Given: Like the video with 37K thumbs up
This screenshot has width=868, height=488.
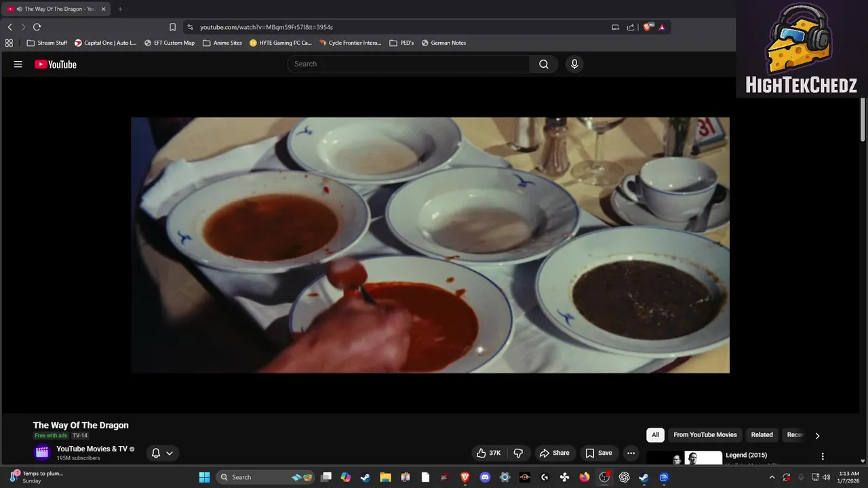Looking at the screenshot, I should tap(488, 453).
